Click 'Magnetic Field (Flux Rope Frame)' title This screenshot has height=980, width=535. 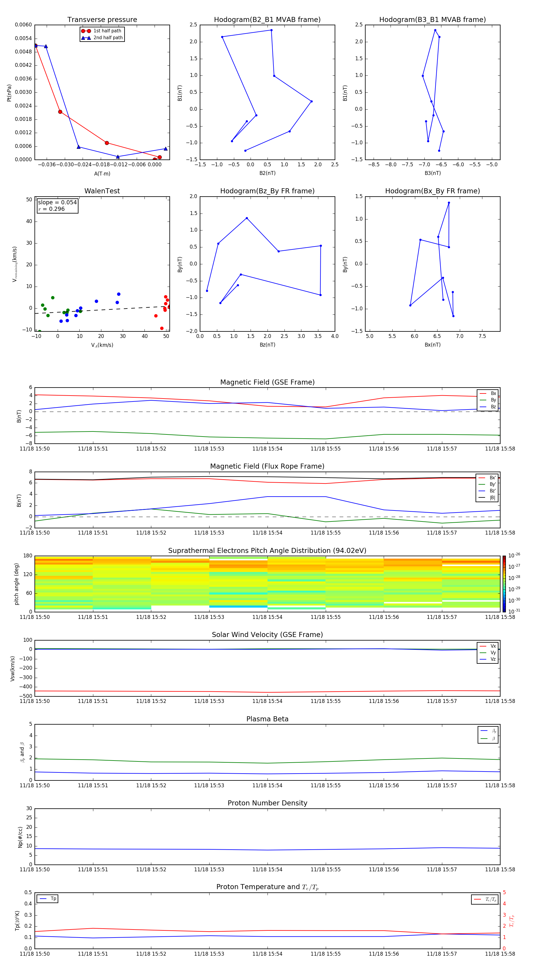click(267, 467)
